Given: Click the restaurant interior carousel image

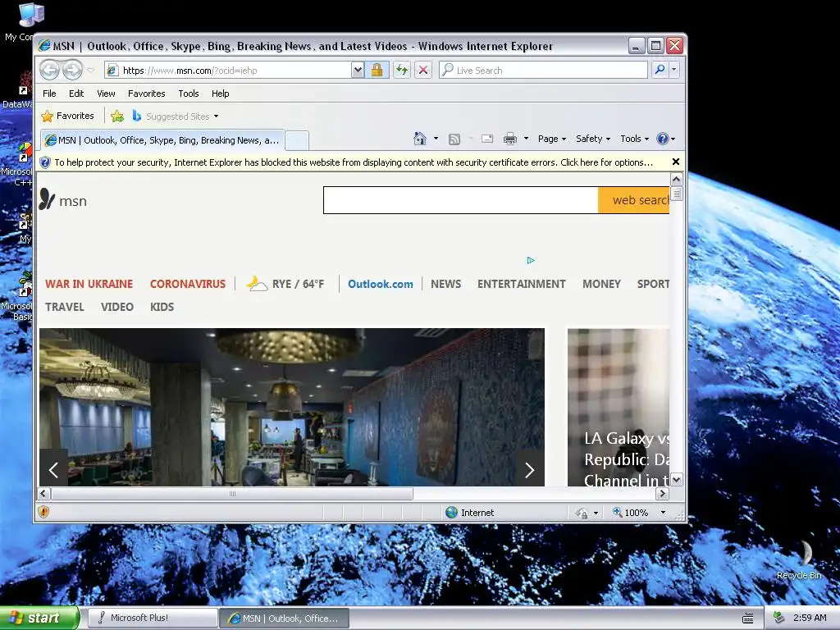Looking at the screenshot, I should point(292,407).
